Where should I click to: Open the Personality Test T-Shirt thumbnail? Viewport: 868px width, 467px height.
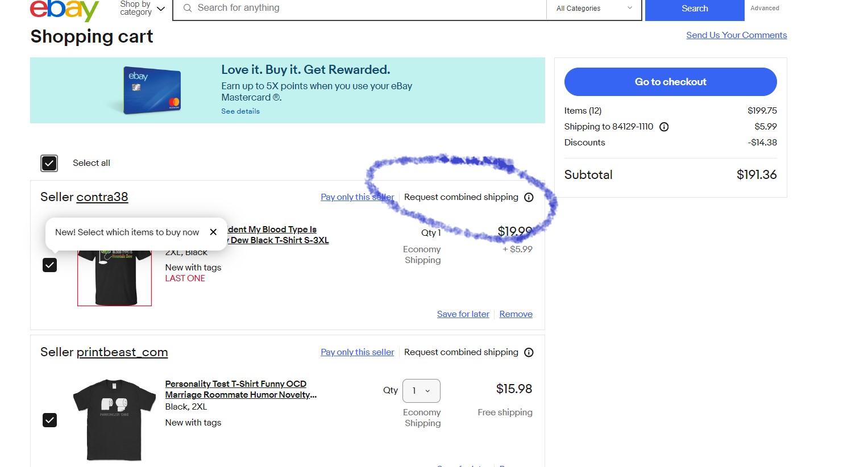click(114, 420)
